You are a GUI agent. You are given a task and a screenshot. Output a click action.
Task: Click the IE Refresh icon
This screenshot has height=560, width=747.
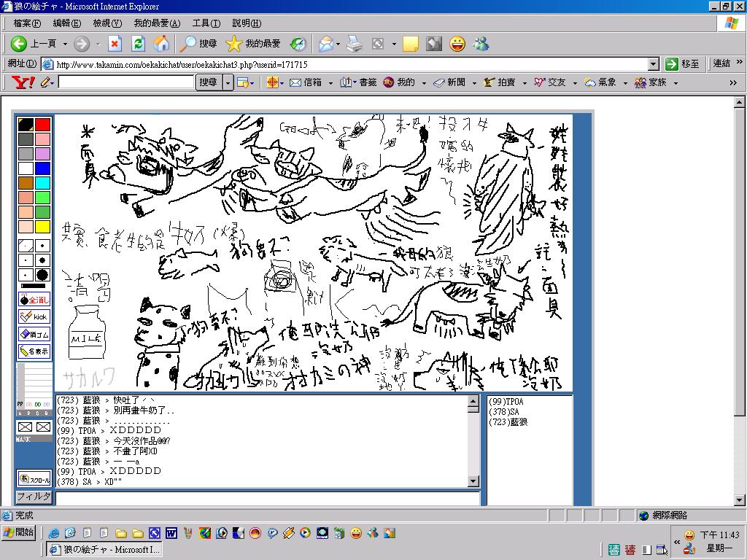tap(138, 44)
